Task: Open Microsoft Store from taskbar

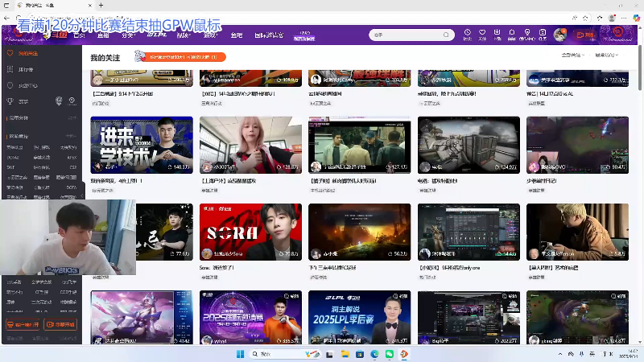Action: [360, 354]
